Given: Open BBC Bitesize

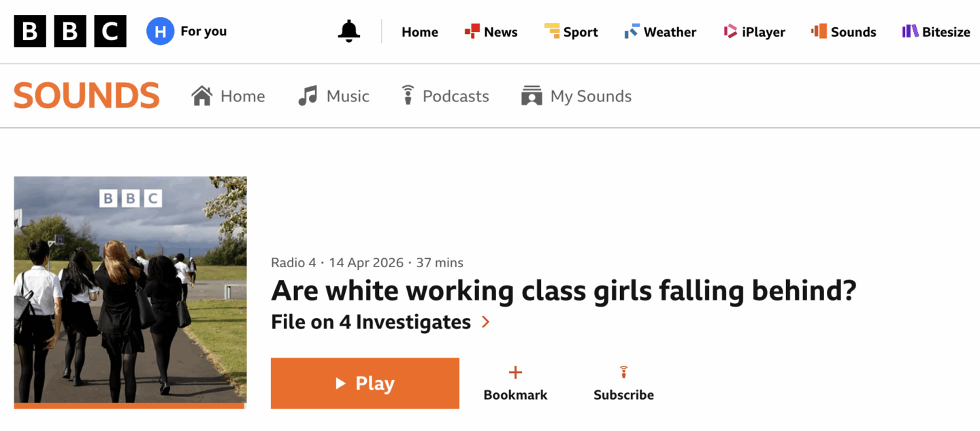Looking at the screenshot, I should point(936,32).
